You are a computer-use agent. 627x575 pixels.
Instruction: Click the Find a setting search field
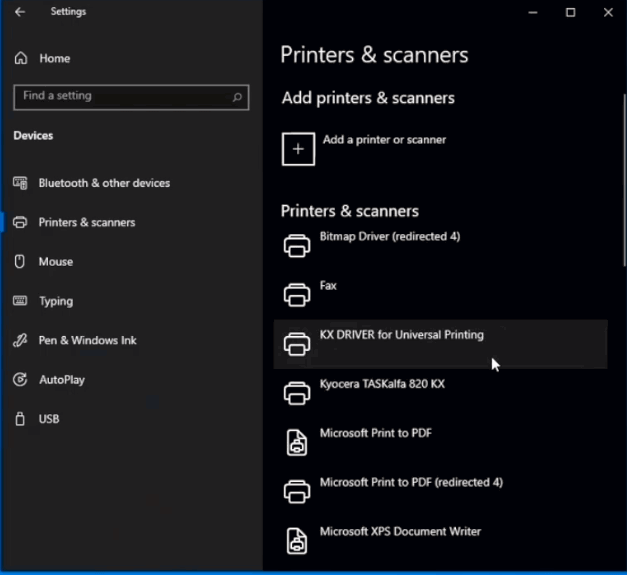[x=131, y=97]
